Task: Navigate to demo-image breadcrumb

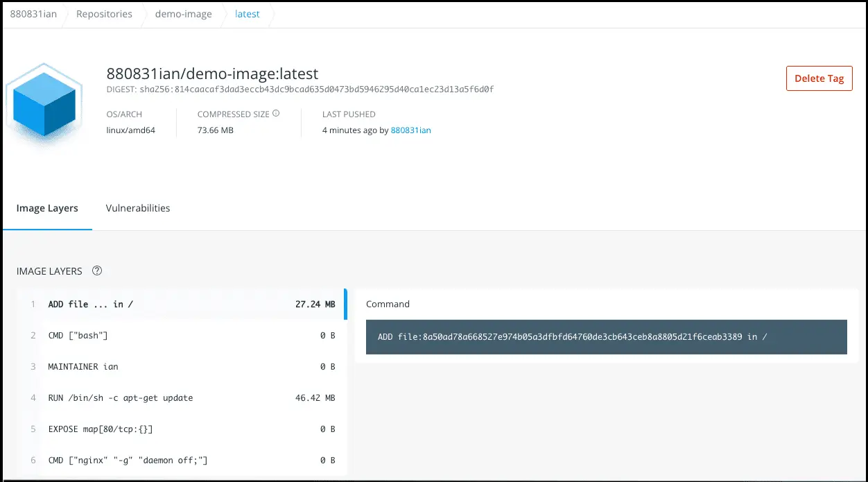Action: (x=183, y=14)
